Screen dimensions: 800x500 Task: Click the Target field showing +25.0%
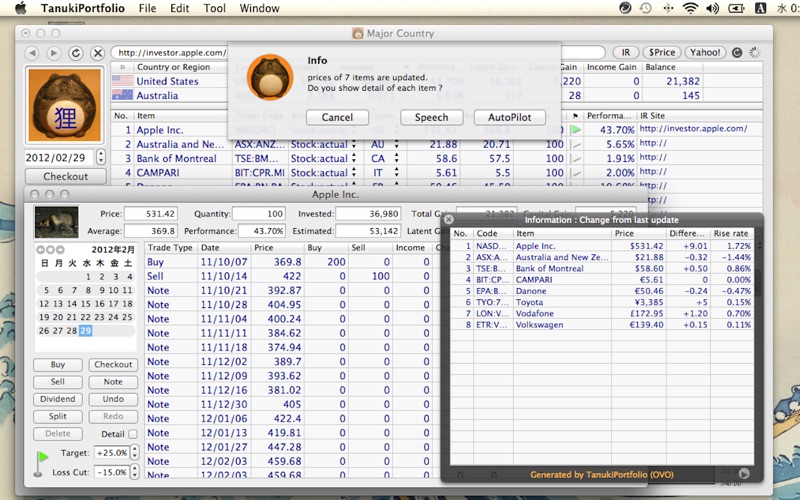[x=112, y=453]
